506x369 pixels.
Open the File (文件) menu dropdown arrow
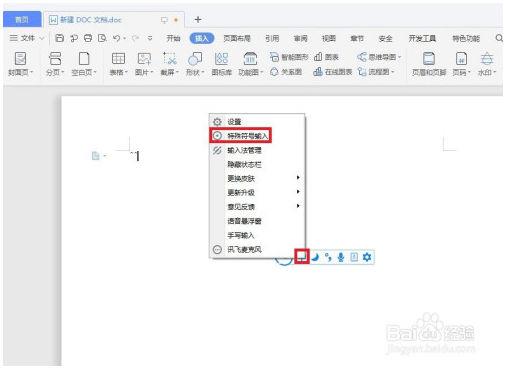[42, 39]
